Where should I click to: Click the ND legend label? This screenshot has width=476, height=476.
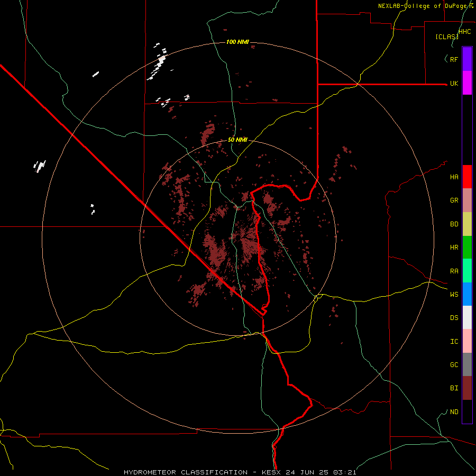tap(454, 412)
